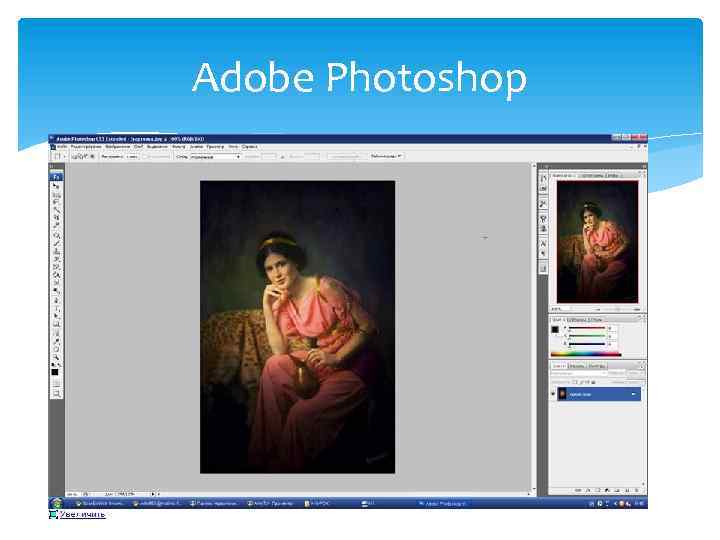Screen dimensions: 720x540
Task: Open the layer blend mode dropdown
Action: coord(578,374)
